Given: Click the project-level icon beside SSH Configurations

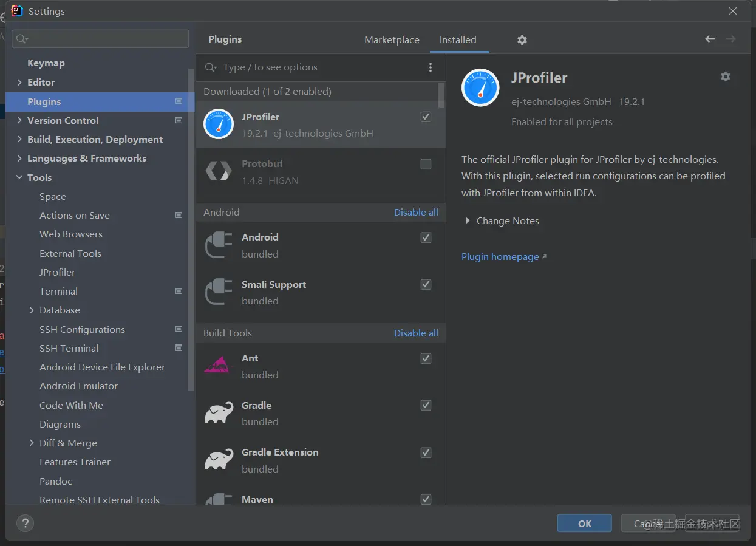Looking at the screenshot, I should click(x=179, y=329).
